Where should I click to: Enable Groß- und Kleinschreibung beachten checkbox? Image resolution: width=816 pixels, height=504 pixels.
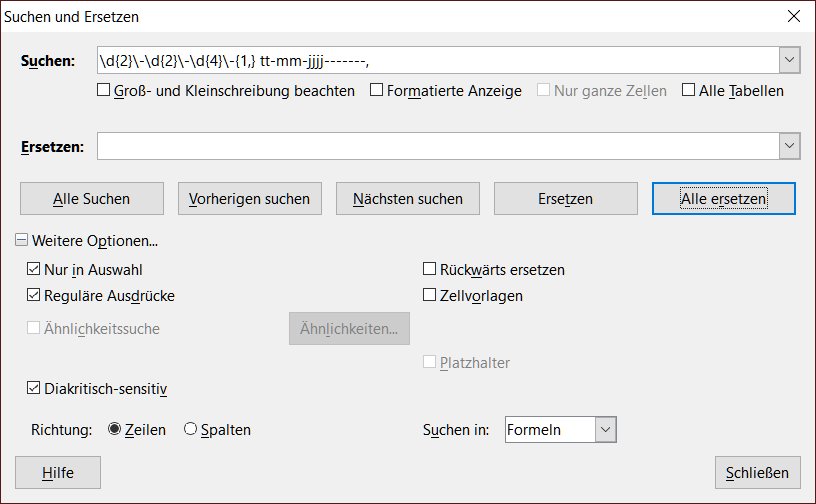coord(104,90)
